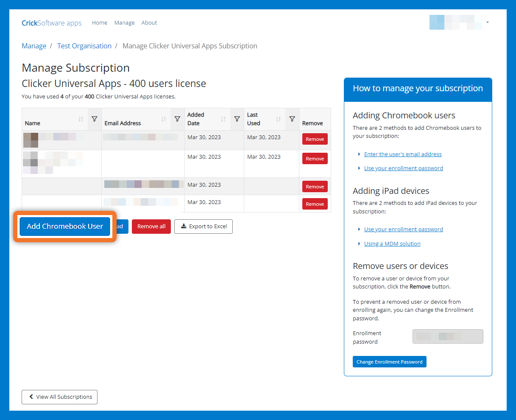
Task: Sort by Email Address arrows
Action: (x=164, y=119)
